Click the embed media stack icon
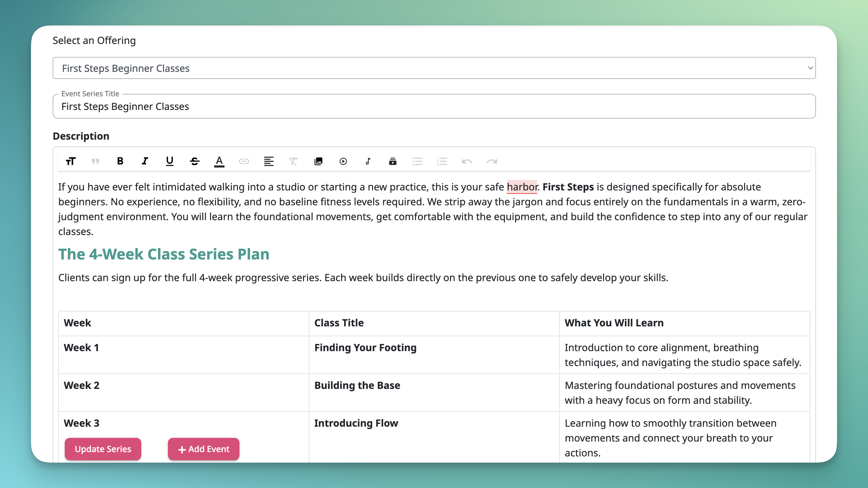 (x=392, y=161)
